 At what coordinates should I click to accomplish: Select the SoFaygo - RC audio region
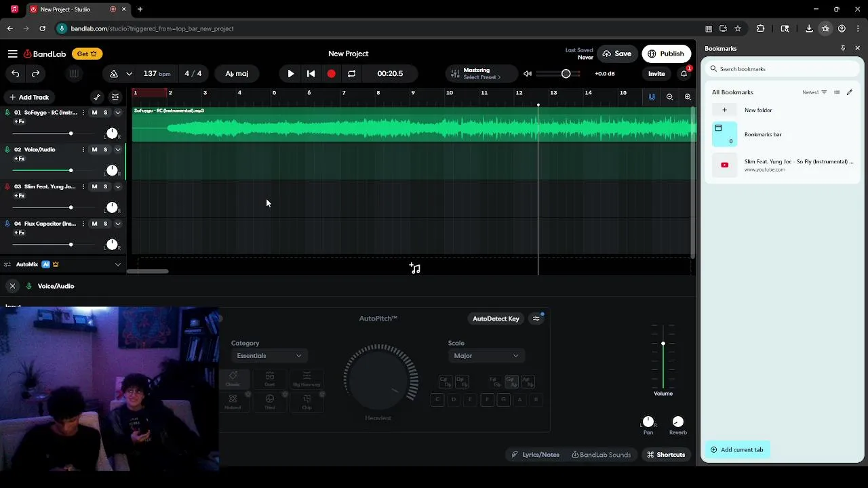(x=414, y=124)
